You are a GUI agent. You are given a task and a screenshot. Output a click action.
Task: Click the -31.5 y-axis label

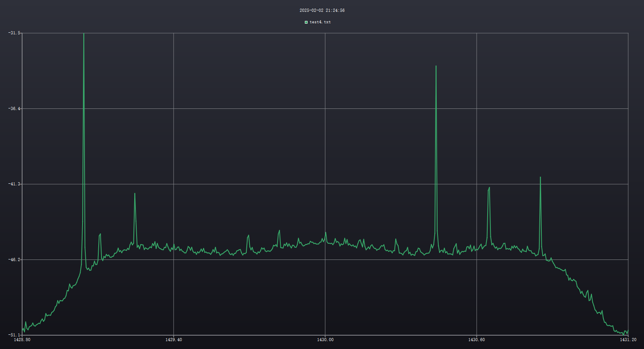(x=14, y=33)
